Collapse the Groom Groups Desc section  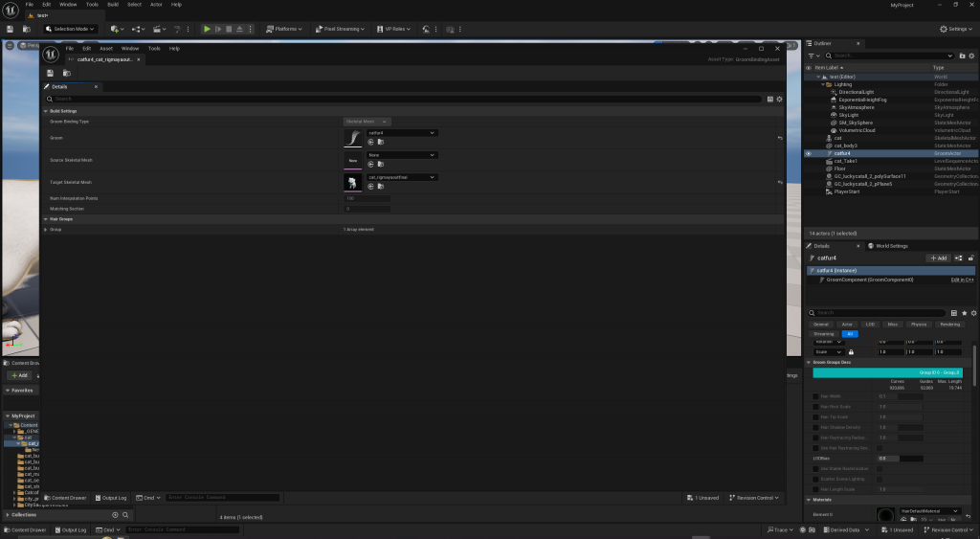[x=809, y=362]
